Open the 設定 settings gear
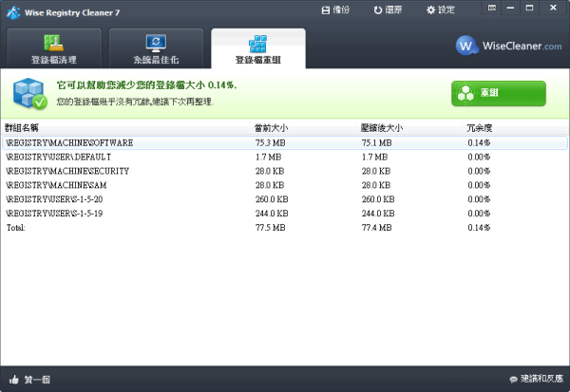Screen dimensions: 570x392 click(440, 9)
